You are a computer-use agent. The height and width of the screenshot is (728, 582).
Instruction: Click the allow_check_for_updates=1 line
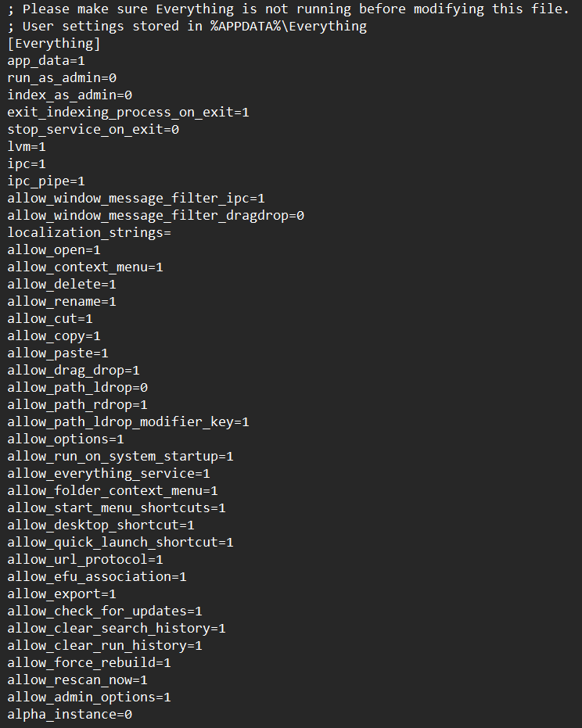coord(105,611)
